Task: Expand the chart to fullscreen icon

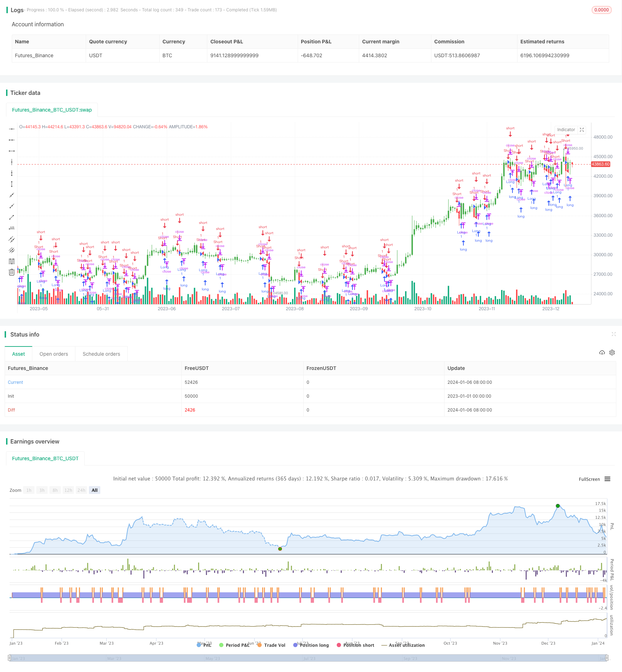Action: tap(582, 130)
